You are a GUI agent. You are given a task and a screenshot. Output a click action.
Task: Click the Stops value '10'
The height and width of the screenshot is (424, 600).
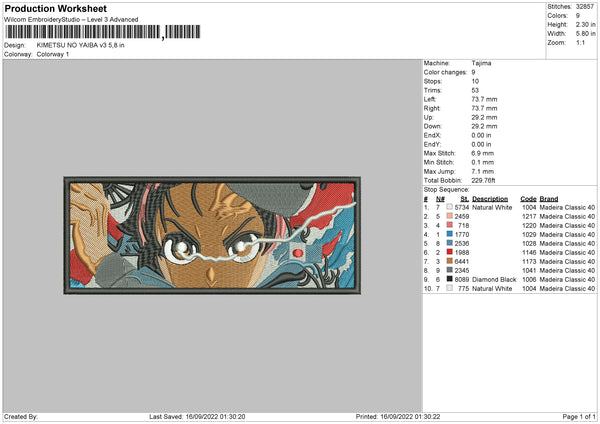[475, 82]
